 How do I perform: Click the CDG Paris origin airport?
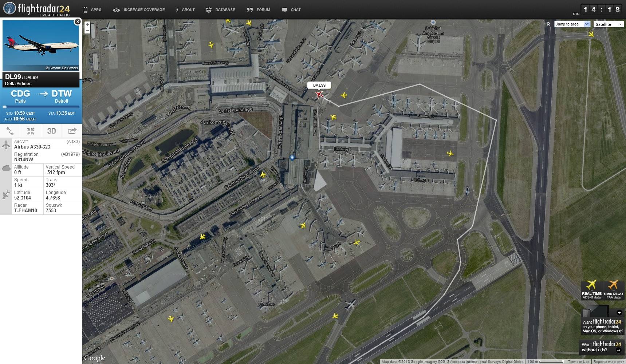(x=20, y=96)
